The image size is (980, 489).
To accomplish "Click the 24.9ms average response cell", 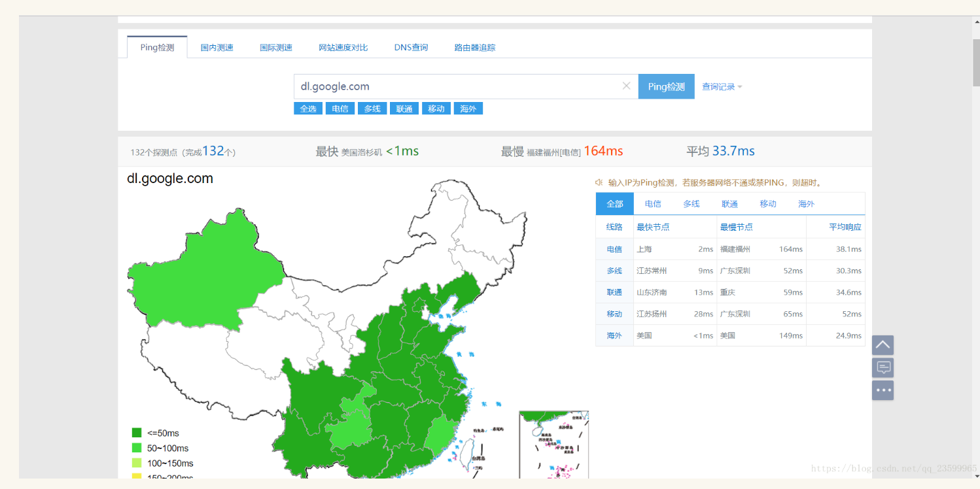I will coord(849,335).
